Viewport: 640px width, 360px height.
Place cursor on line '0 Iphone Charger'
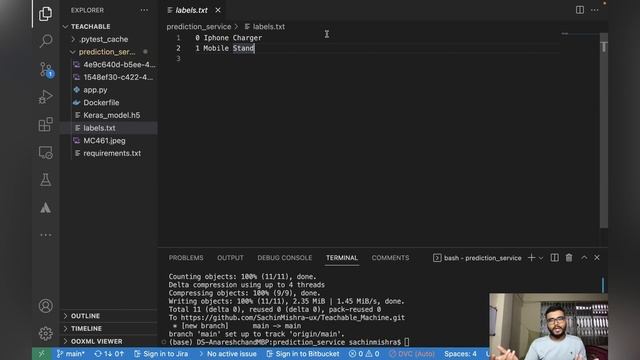pyautogui.click(x=229, y=38)
